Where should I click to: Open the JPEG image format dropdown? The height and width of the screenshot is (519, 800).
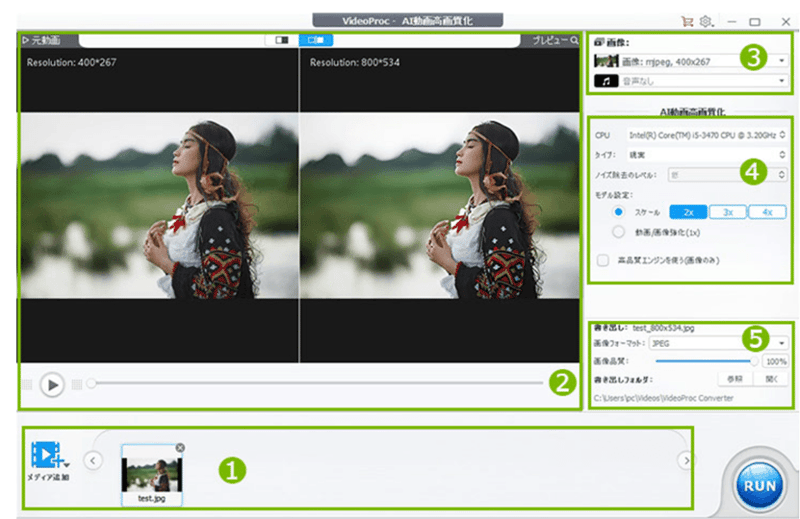[717, 342]
